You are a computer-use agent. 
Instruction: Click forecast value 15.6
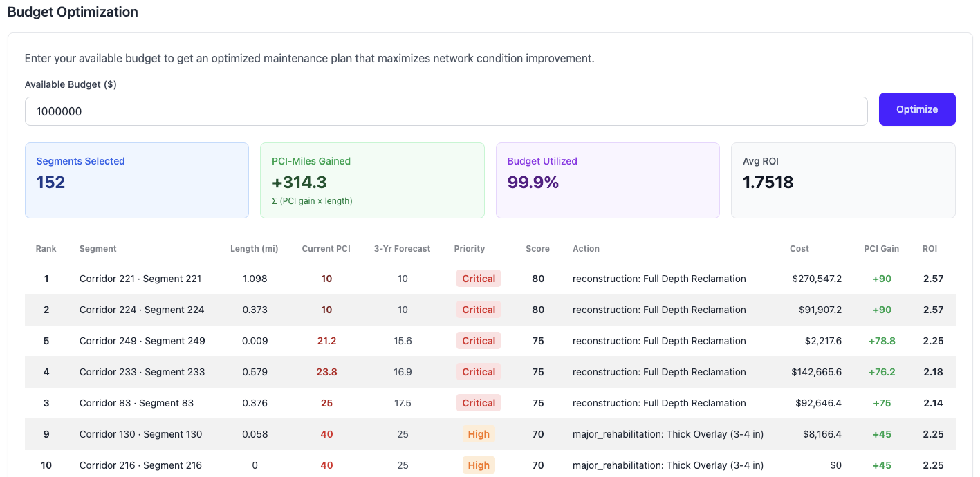tap(403, 341)
